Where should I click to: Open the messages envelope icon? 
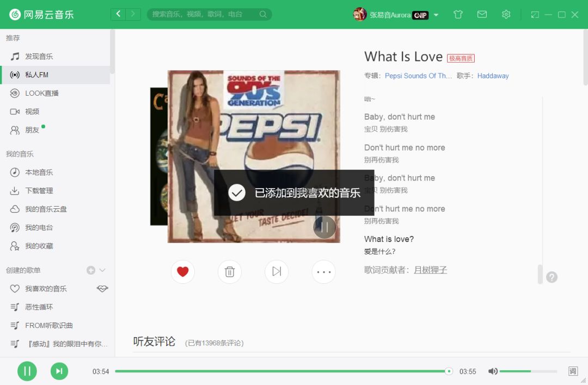pos(482,14)
